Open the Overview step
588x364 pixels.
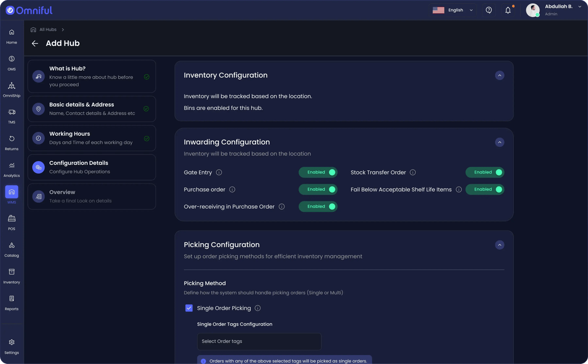[92, 196]
